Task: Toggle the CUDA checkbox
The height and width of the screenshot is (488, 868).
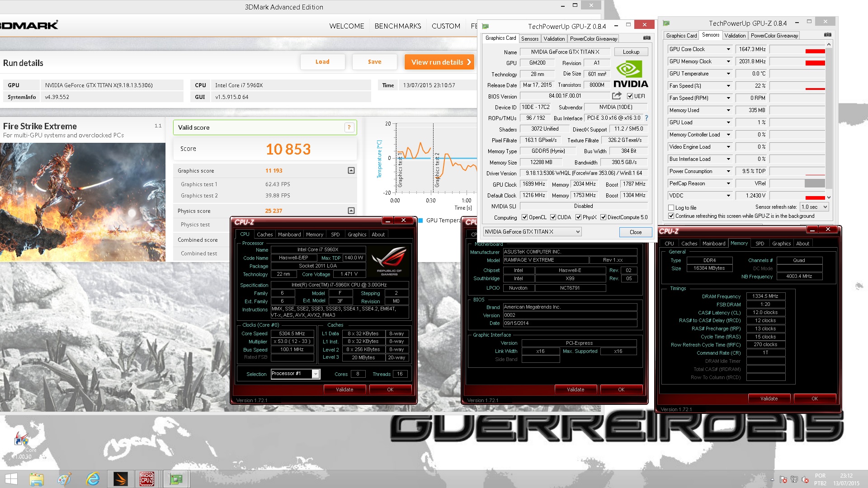Action: coord(553,217)
